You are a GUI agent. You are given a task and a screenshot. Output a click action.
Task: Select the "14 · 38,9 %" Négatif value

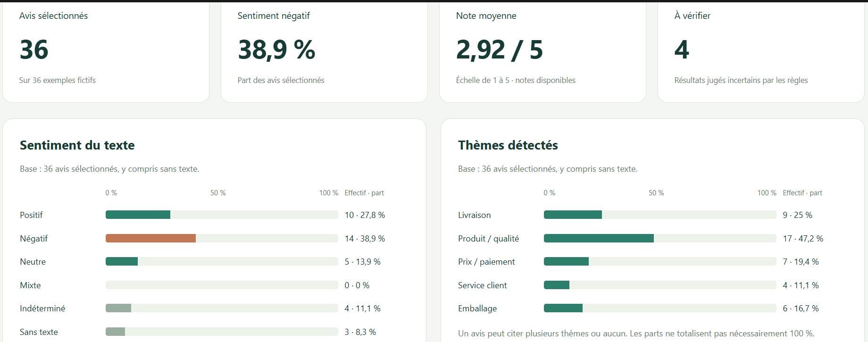click(365, 239)
